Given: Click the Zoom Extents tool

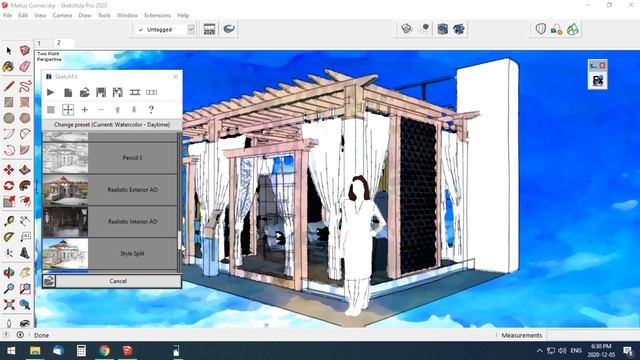Looking at the screenshot, I should pos(9,304).
